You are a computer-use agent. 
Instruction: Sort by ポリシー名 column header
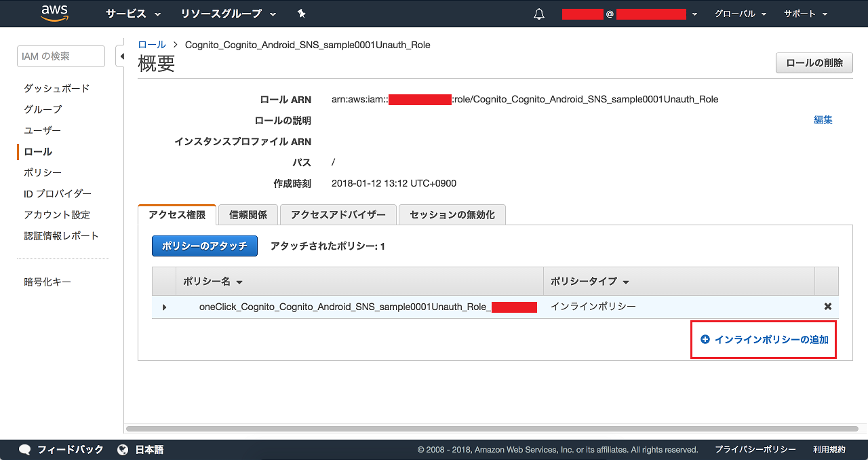(x=213, y=282)
